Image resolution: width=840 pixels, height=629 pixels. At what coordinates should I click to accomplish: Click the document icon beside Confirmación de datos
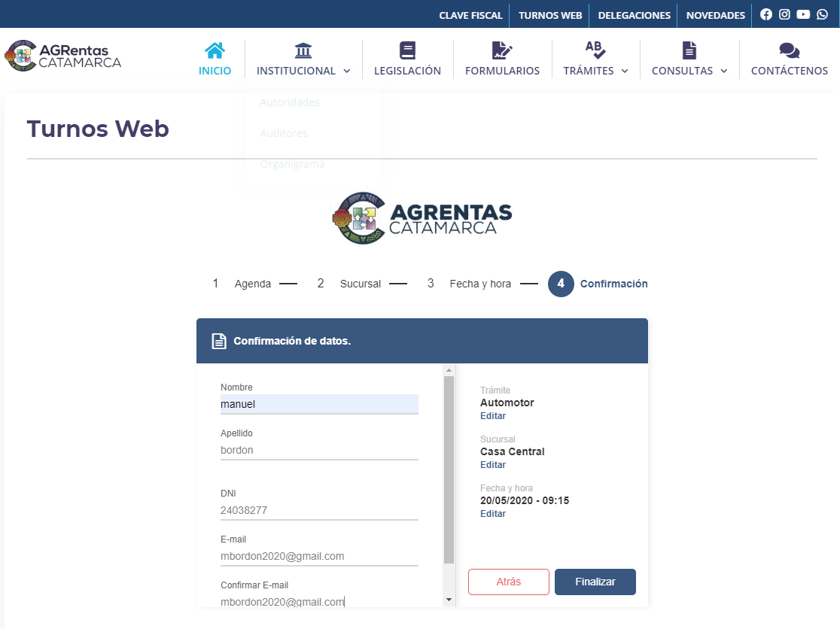click(x=218, y=341)
